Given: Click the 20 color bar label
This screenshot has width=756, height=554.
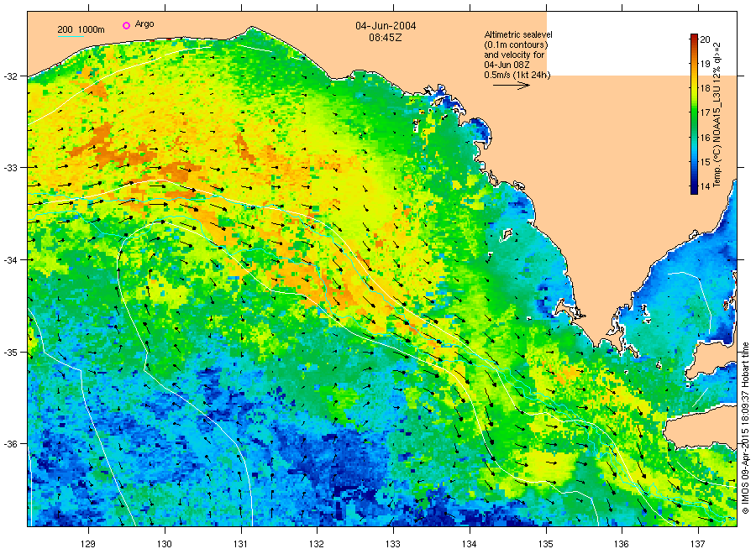Looking at the screenshot, I should pos(705,39).
